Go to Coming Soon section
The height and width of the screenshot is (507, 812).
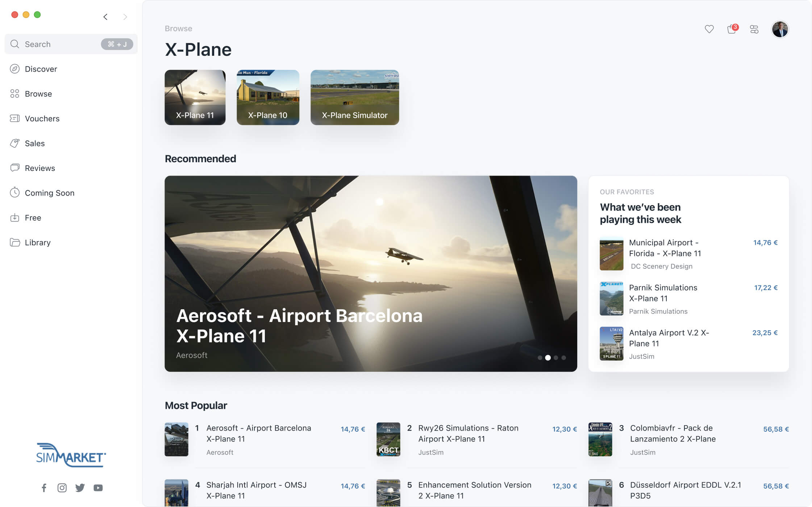pyautogui.click(x=49, y=193)
